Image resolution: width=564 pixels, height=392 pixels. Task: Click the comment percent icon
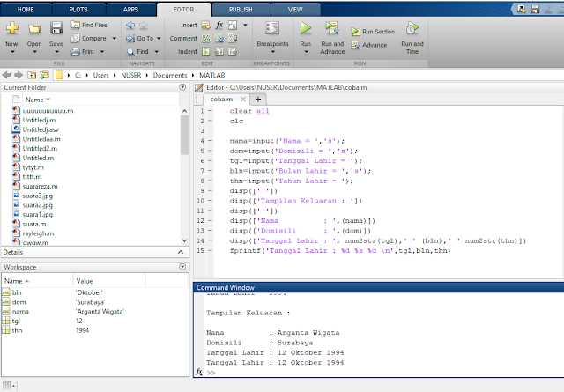coord(205,38)
